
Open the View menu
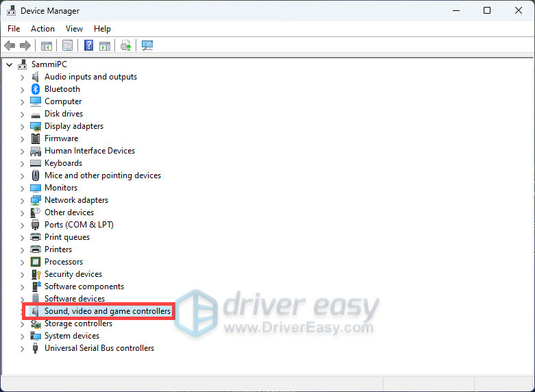74,29
